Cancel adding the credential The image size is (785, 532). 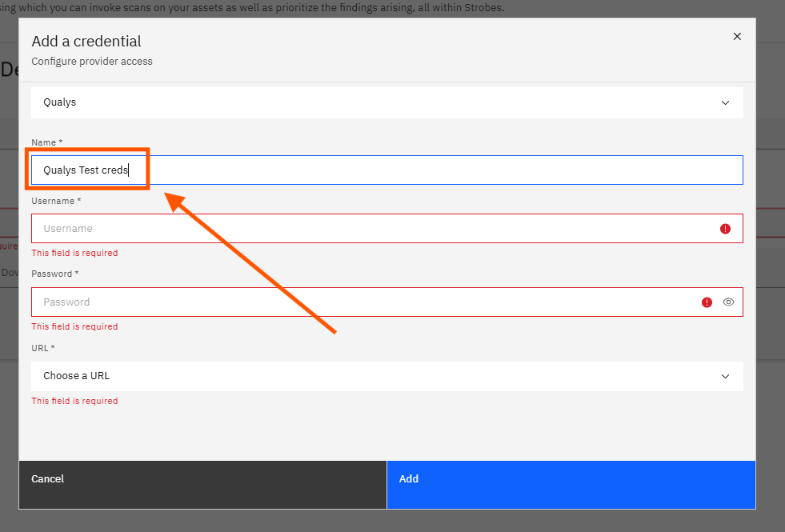[x=202, y=485]
